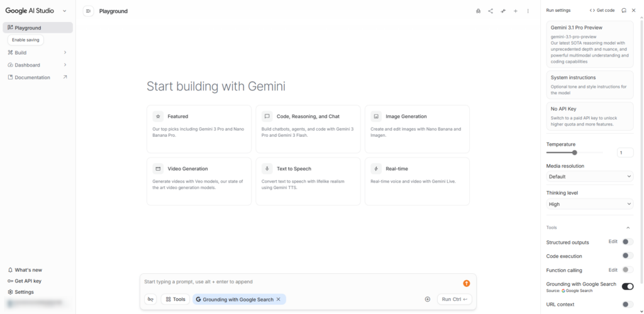Screen dimensions: 644x314
Task: Click the Get code button
Action: click(x=602, y=10)
